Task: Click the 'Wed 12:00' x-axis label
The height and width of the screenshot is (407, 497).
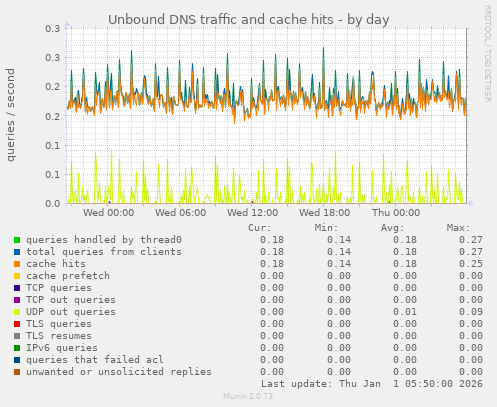Action: (x=253, y=213)
